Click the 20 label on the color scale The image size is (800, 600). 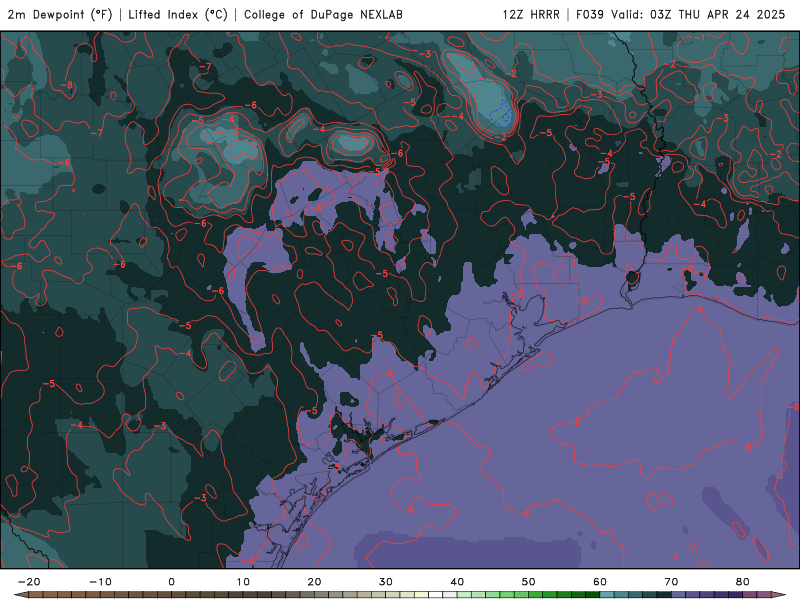[314, 582]
